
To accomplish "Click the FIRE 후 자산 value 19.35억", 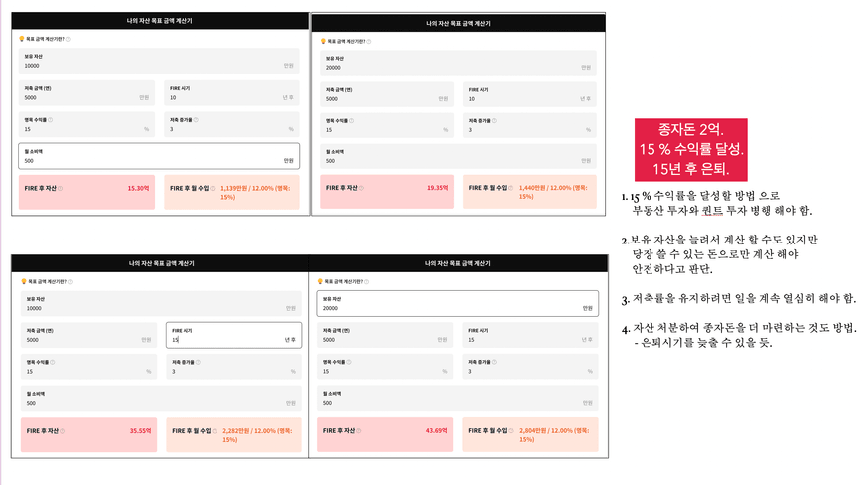I will point(437,188).
